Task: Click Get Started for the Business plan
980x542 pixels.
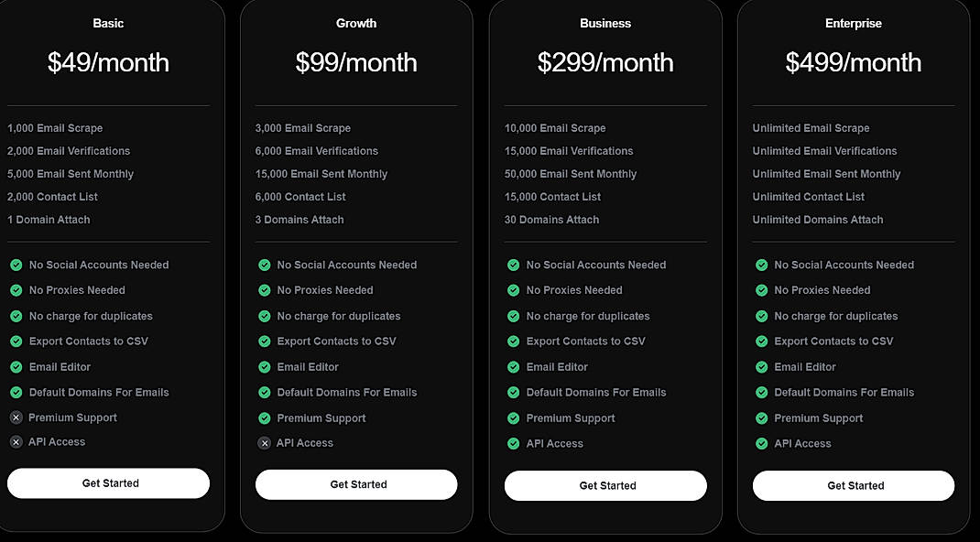Action: [604, 485]
